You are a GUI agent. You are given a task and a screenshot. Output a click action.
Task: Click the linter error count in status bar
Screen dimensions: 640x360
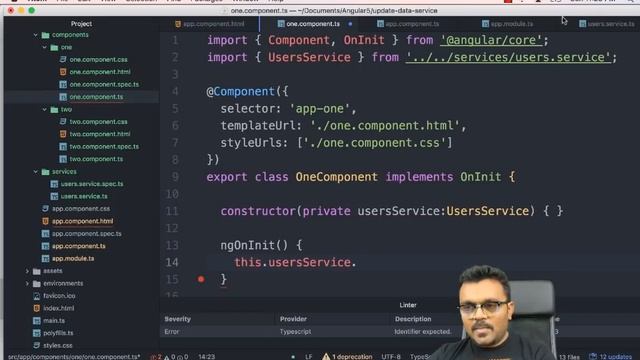(156, 357)
